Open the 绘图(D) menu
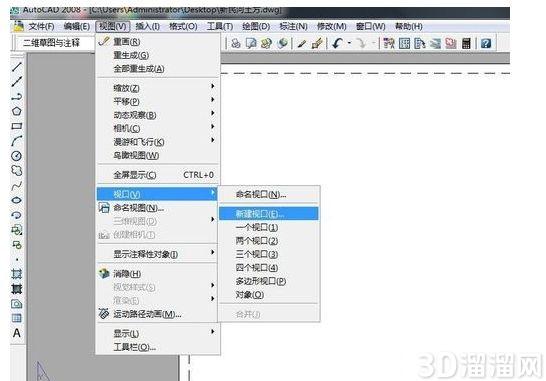546x381 pixels. (x=256, y=26)
